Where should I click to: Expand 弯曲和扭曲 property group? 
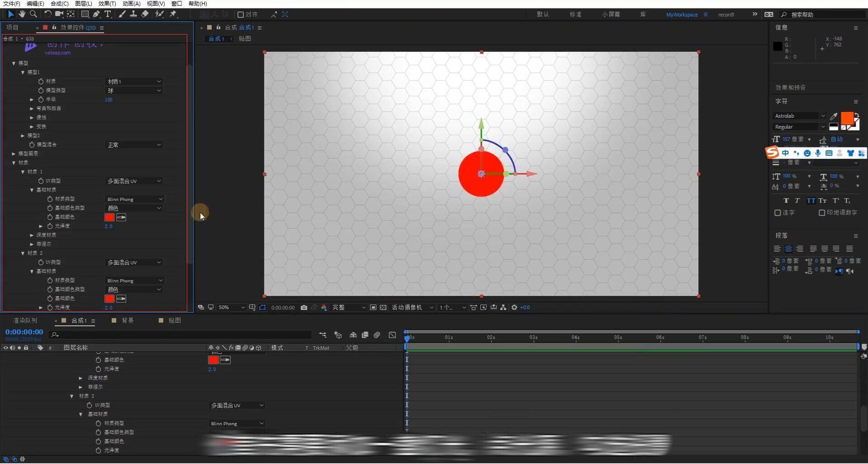[32, 109]
